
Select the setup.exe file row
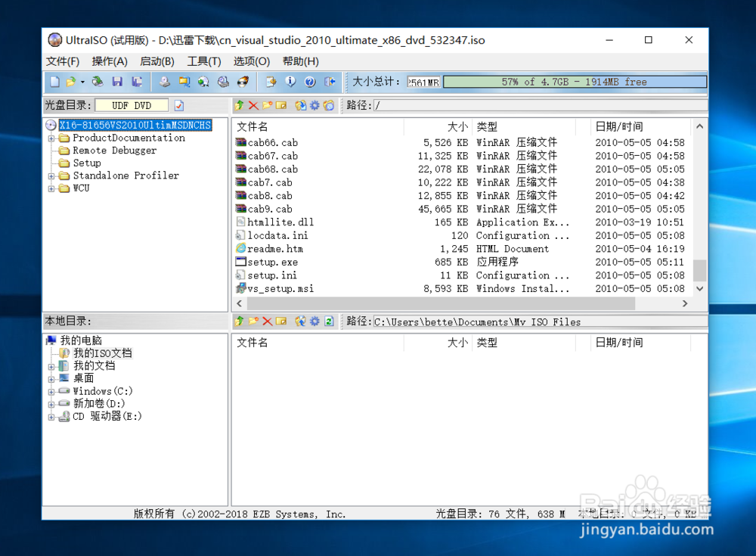click(x=461, y=262)
